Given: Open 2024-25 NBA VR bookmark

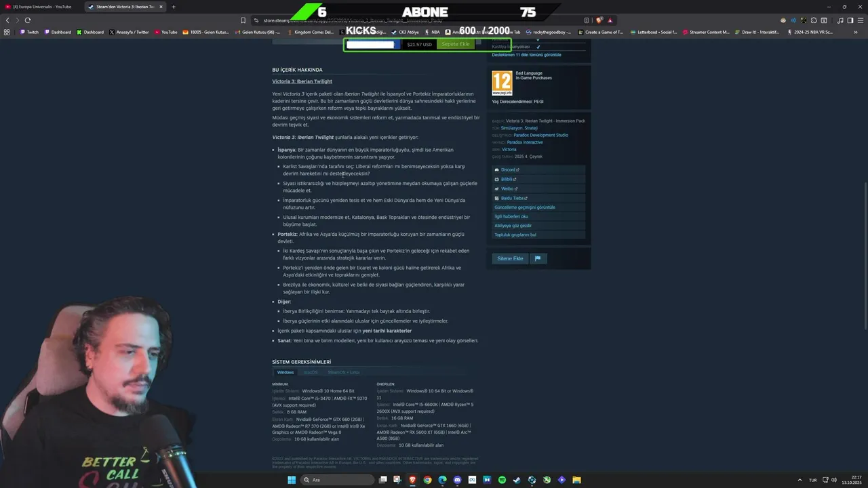Looking at the screenshot, I should click(x=810, y=32).
